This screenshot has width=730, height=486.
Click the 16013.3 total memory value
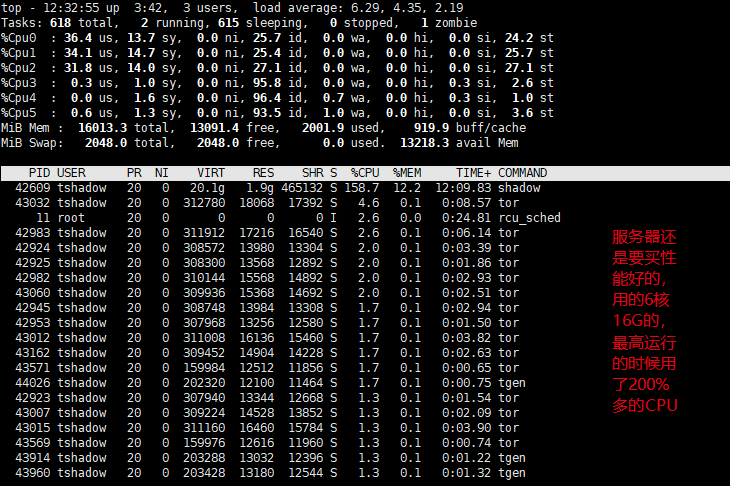coord(102,128)
